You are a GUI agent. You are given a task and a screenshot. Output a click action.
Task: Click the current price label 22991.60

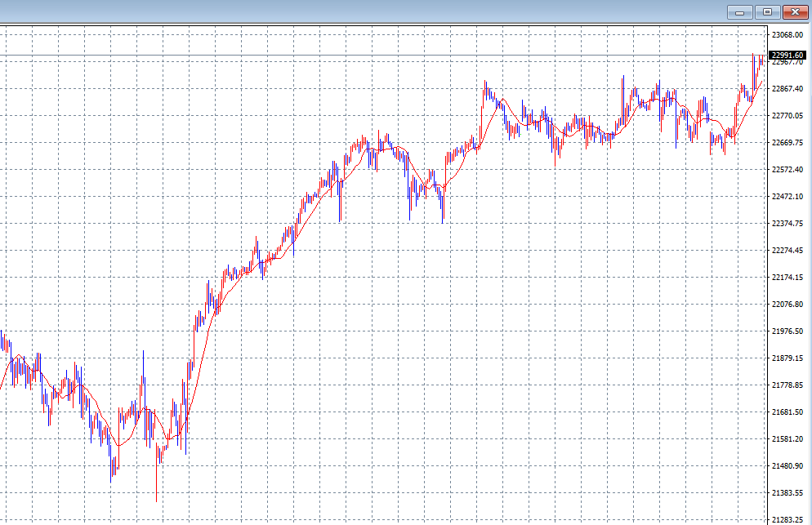coord(787,55)
